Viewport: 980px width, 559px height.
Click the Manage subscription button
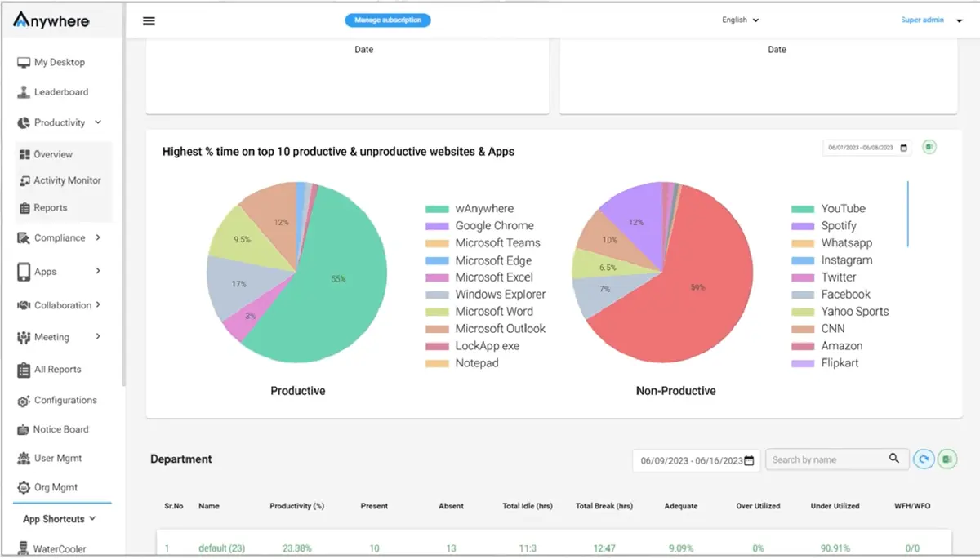coord(388,20)
